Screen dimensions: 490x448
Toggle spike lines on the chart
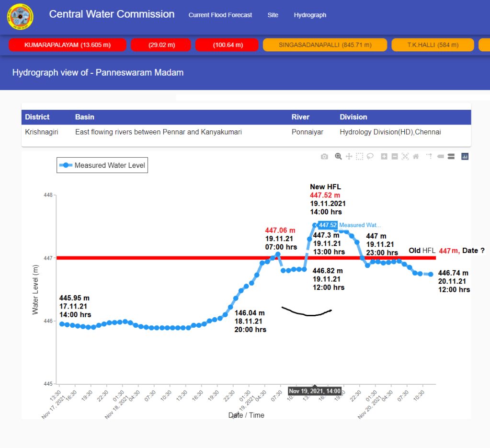click(x=429, y=156)
